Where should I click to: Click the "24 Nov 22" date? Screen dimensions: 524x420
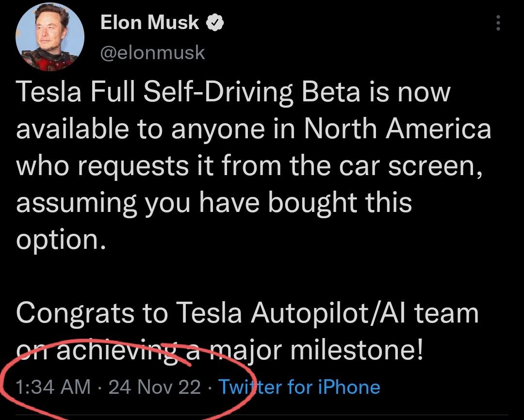[155, 387]
